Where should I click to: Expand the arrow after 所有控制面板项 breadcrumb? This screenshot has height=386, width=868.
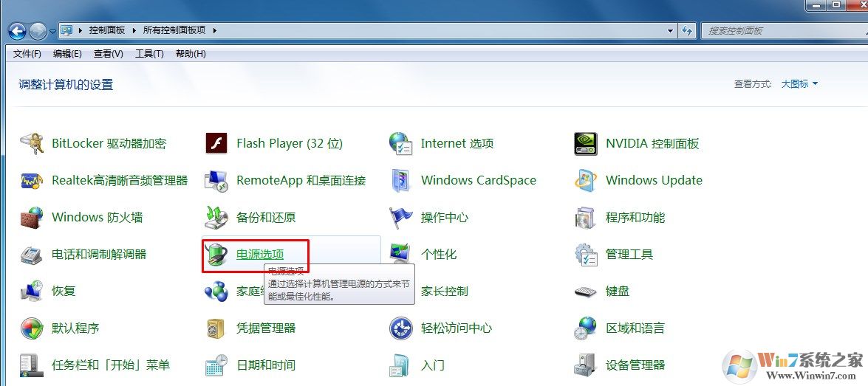click(x=215, y=30)
